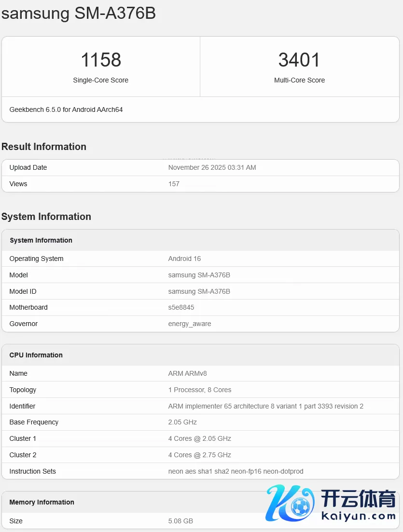The height and width of the screenshot is (532, 403).
Task: Click the Geekbench 6.5.0 for Android AArch64 text
Action: click(66, 109)
